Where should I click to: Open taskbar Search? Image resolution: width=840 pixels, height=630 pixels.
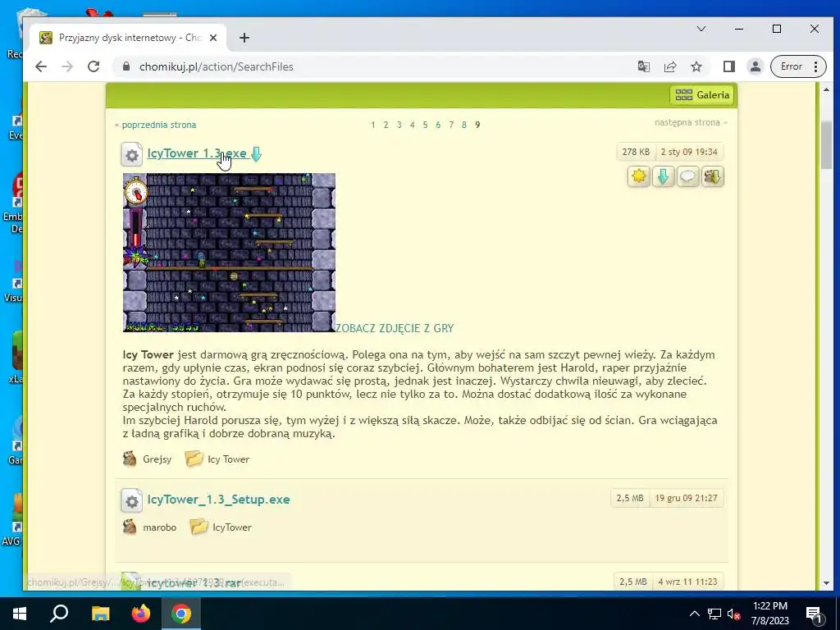point(59,614)
